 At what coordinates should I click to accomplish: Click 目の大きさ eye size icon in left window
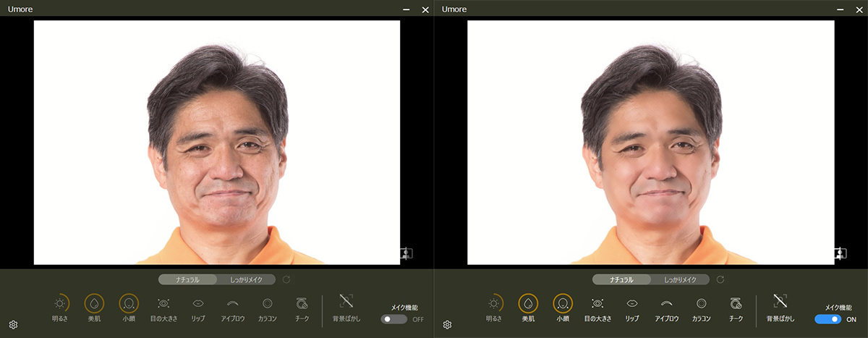[x=163, y=303]
